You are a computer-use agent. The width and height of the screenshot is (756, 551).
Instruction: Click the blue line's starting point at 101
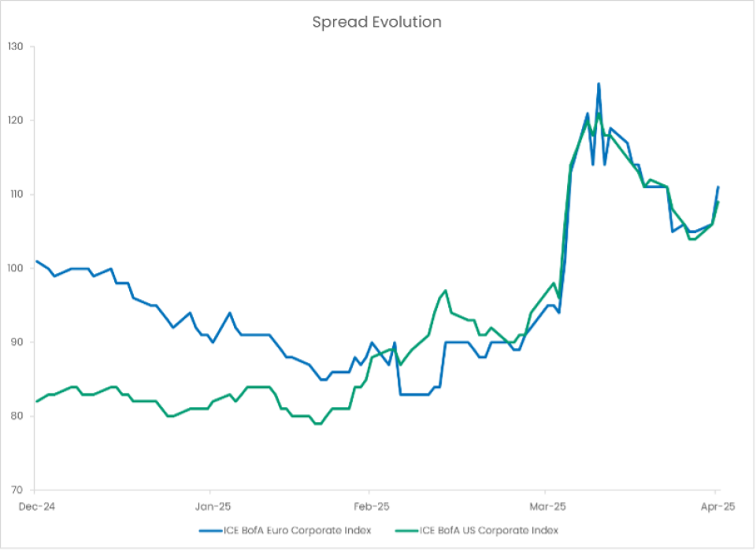coord(36,261)
